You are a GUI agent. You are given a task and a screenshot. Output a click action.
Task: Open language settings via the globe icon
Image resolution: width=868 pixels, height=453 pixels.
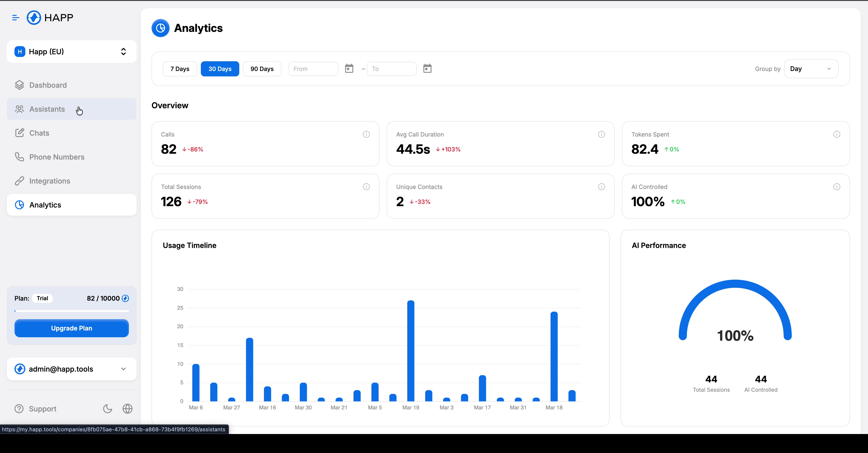127,408
